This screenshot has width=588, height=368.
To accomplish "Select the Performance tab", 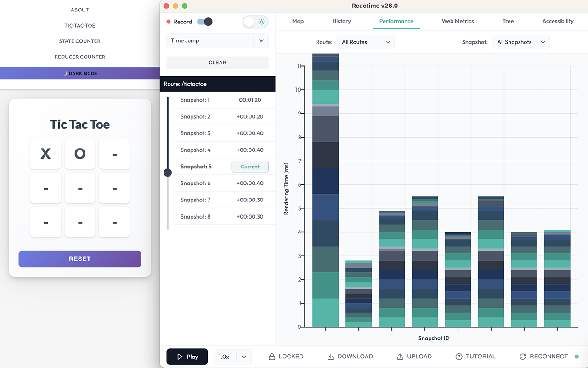I will (396, 21).
